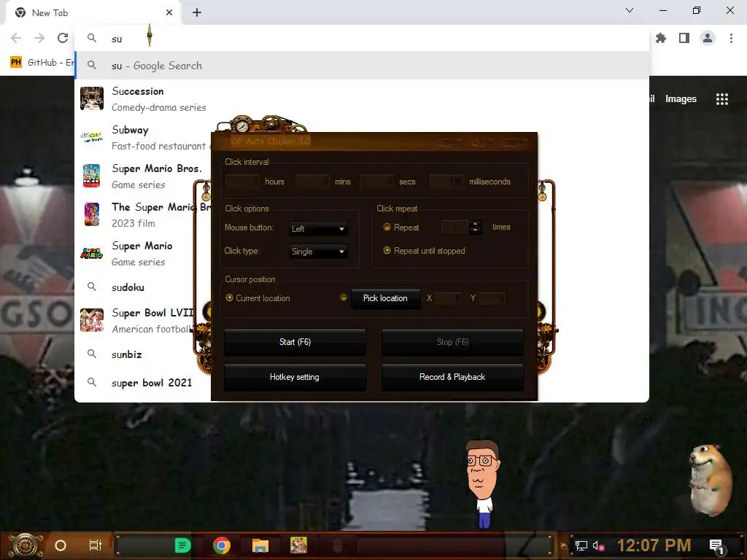Open the steampunk Start button on taskbar
The image size is (747, 560).
[x=26, y=545]
